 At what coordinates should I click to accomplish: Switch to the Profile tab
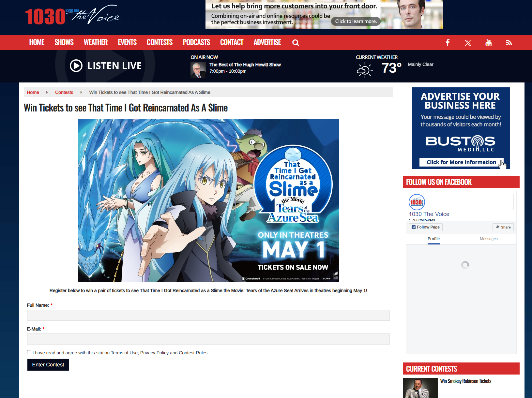(433, 239)
